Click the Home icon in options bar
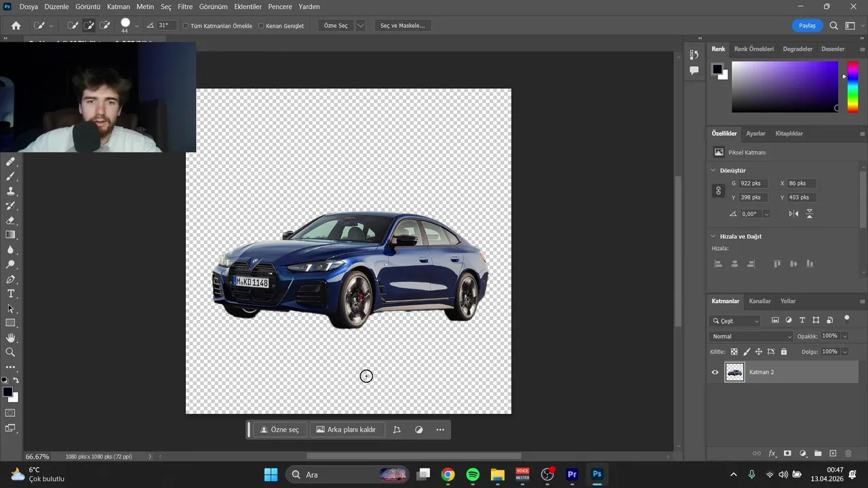This screenshot has height=488, width=868. point(16,26)
